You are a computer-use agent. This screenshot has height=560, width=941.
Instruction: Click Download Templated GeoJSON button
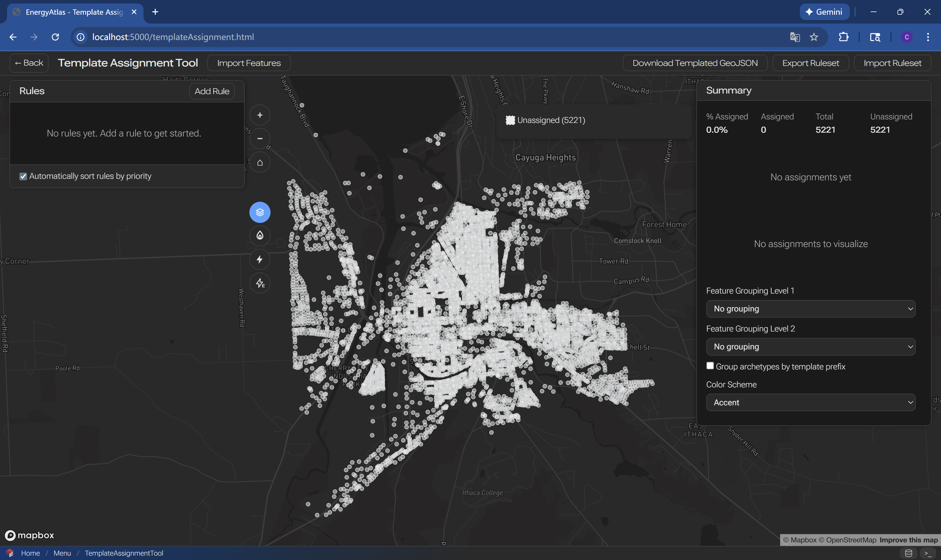[695, 63]
